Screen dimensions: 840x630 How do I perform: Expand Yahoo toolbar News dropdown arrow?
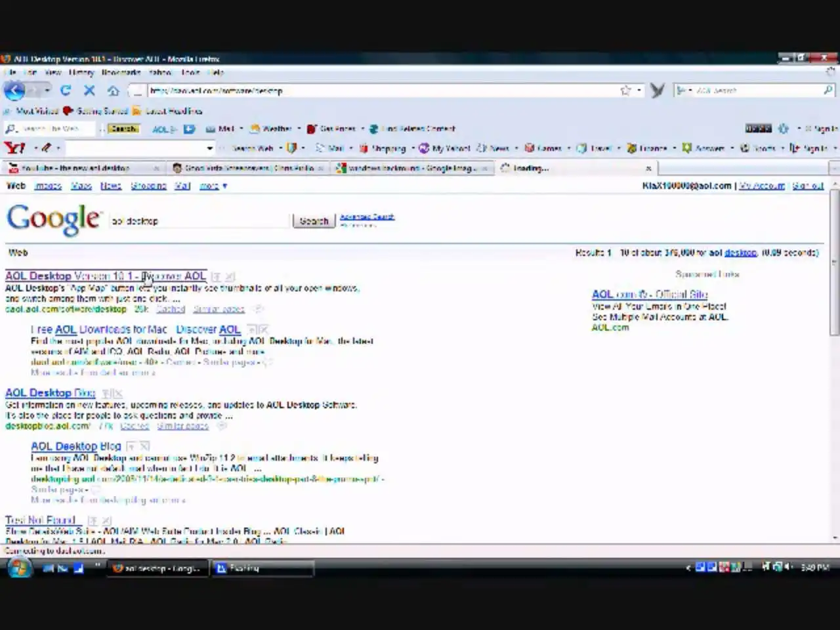(516, 148)
